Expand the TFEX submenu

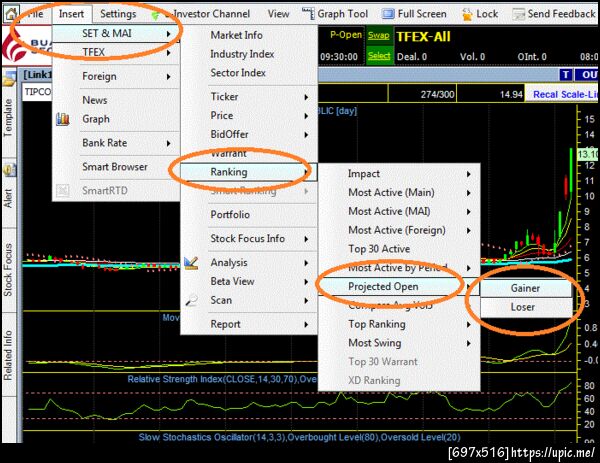pyautogui.click(x=116, y=52)
